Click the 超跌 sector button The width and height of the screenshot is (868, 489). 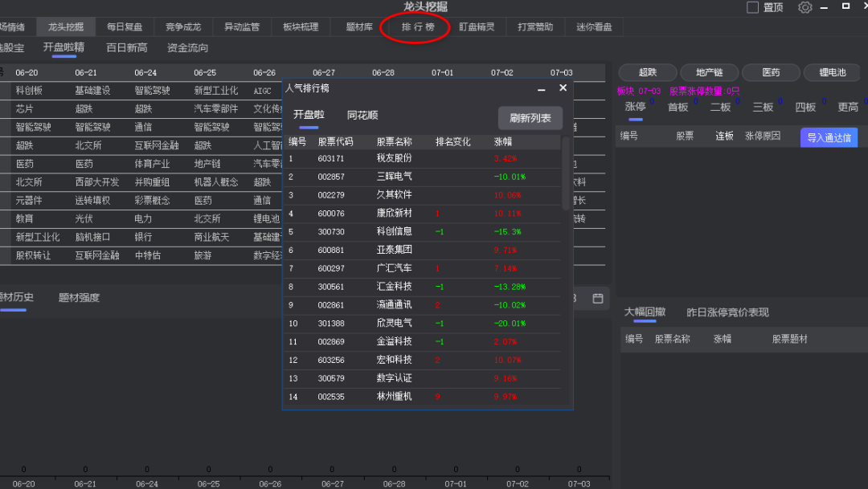click(648, 72)
